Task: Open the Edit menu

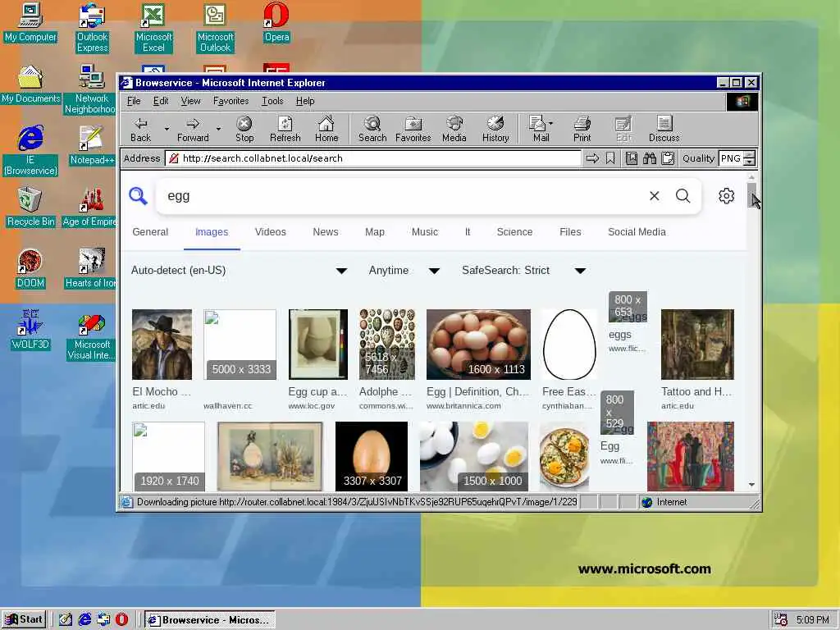Action: [161, 101]
